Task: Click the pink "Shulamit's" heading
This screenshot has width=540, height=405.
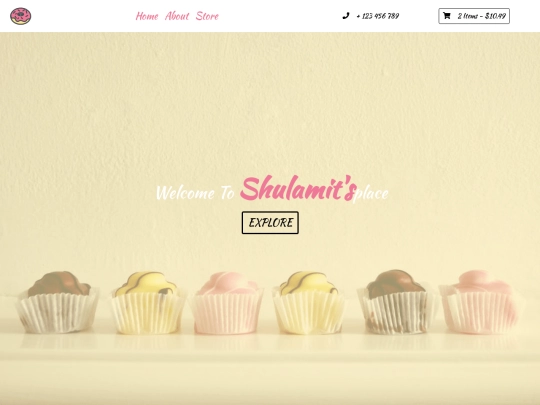Action: point(298,188)
